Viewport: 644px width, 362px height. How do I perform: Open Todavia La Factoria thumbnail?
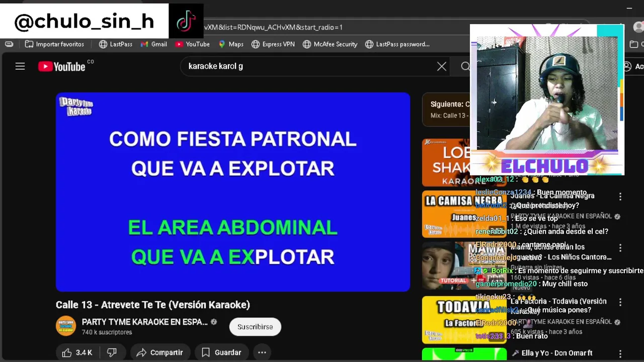pyautogui.click(x=464, y=320)
